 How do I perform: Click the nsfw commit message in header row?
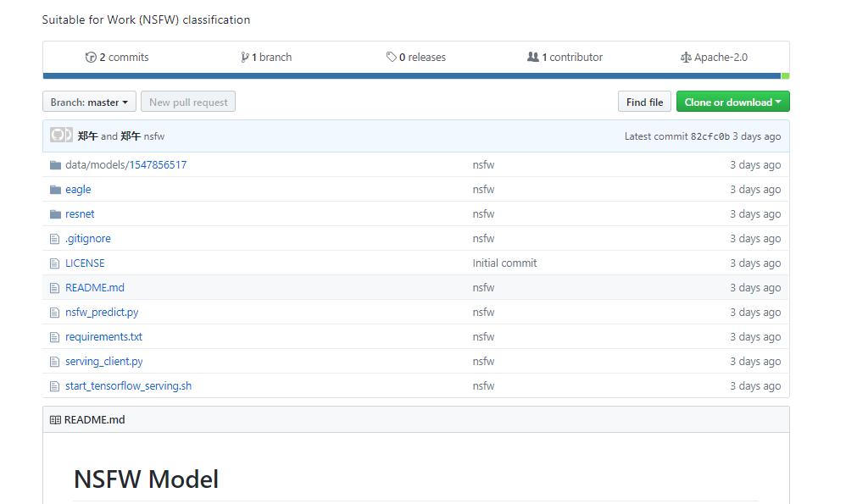coord(154,136)
